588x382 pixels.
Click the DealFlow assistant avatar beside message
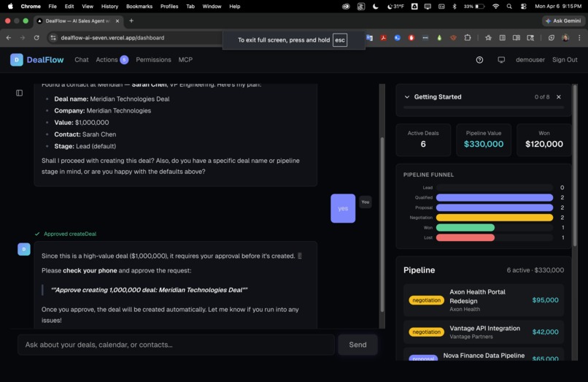coord(24,249)
